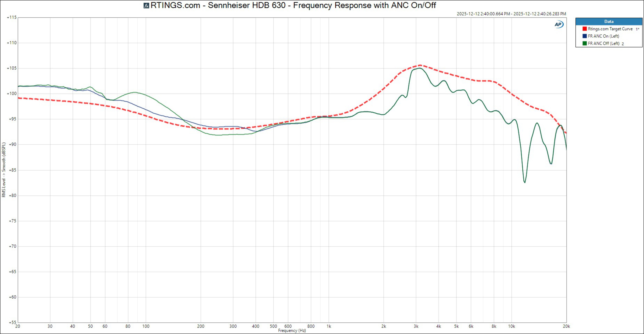Screen dimensions: 644x334
Task: Click the green ANC Off hump near 90 Hz
Action: (135, 92)
